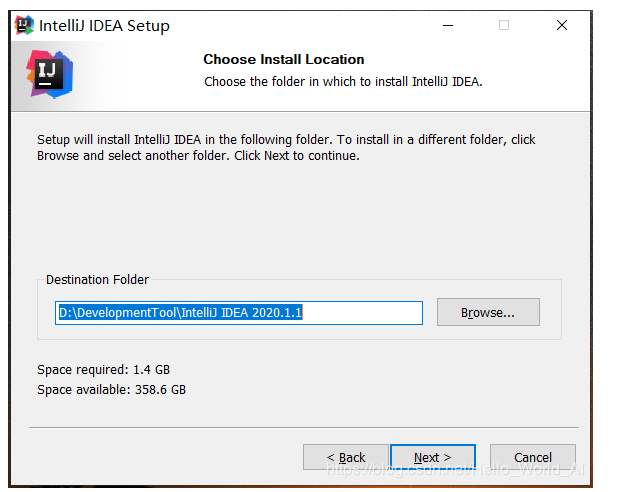Click the greyed-out maximize window button

click(504, 25)
